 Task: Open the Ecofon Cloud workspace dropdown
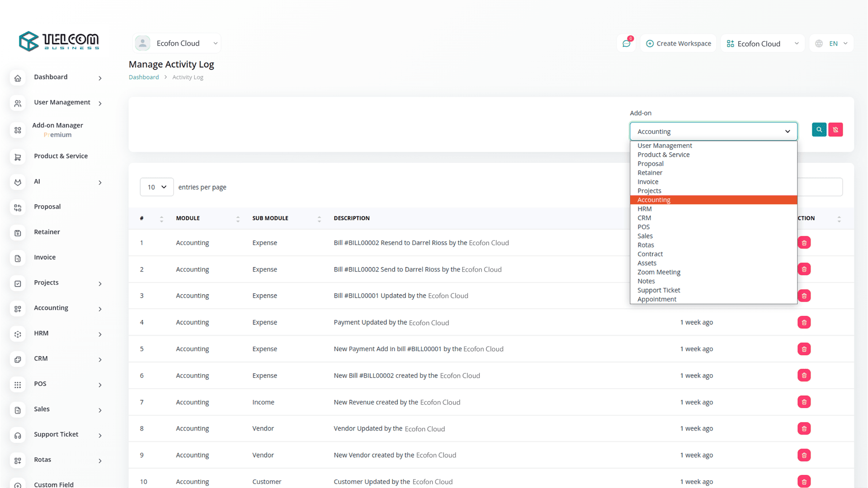[762, 43]
